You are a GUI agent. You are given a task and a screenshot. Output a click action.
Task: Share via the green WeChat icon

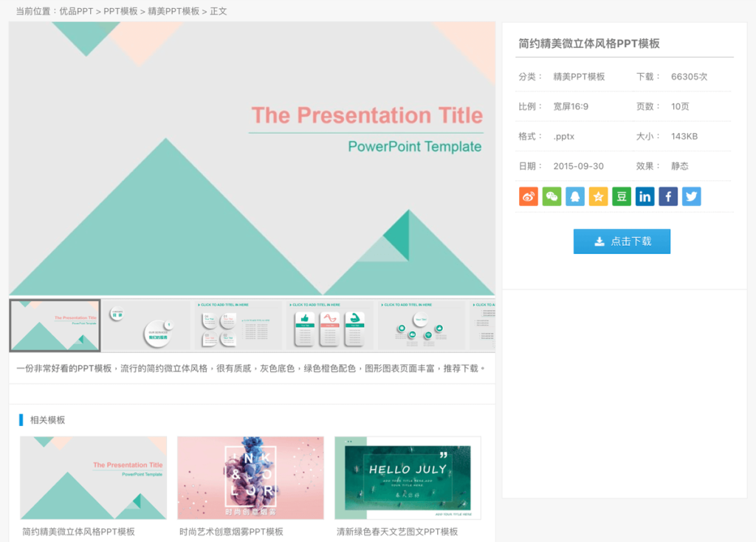click(x=551, y=196)
